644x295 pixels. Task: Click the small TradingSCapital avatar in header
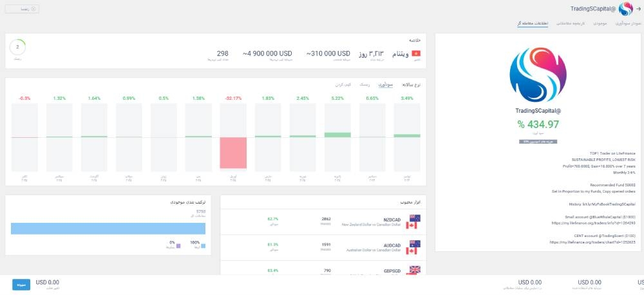click(x=625, y=9)
